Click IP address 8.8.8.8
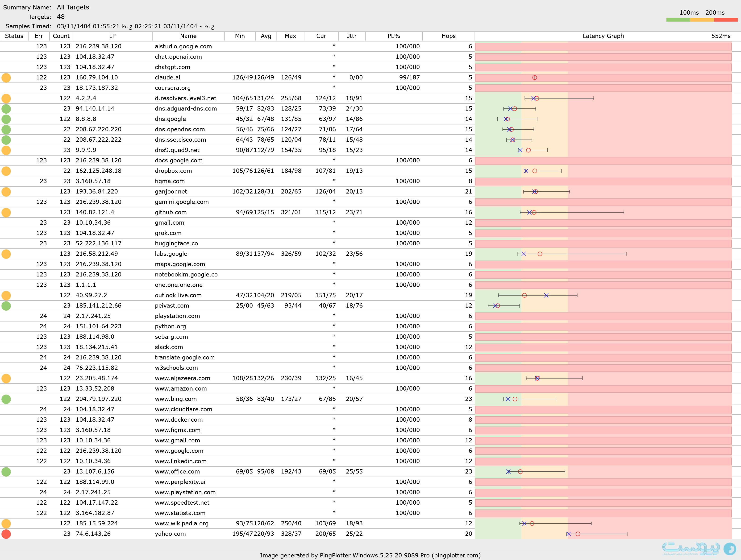This screenshot has height=560, width=741. [86, 119]
